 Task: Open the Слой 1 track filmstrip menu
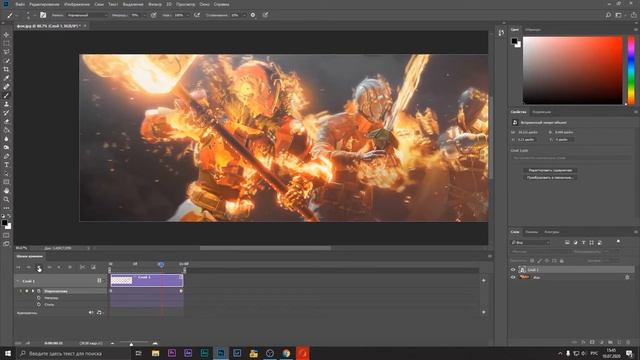(x=99, y=281)
